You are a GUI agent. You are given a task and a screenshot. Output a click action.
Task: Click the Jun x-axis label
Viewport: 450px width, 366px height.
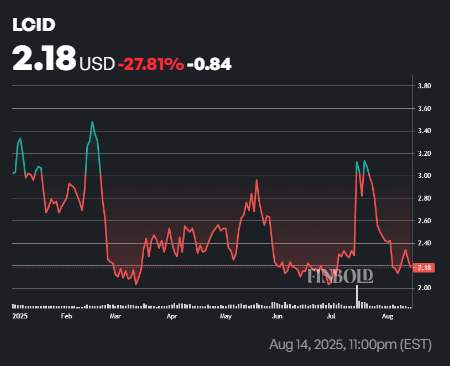(x=277, y=316)
